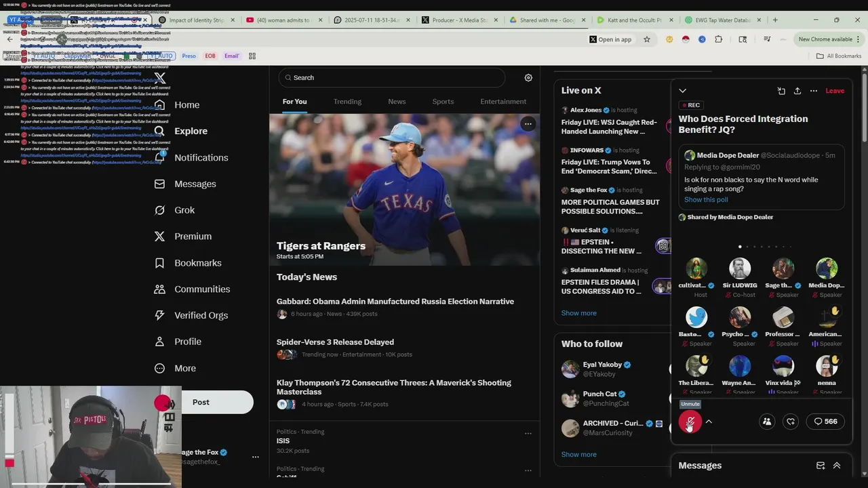
Task: Switch to the Entertainment tab
Action: (503, 102)
